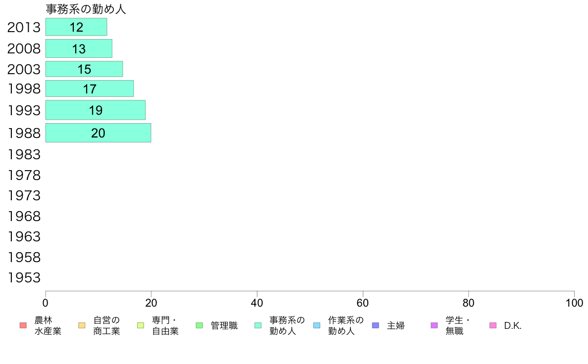Click the teal 事務系の勤め人 legend swatch
The image size is (588, 364).
pos(258,325)
